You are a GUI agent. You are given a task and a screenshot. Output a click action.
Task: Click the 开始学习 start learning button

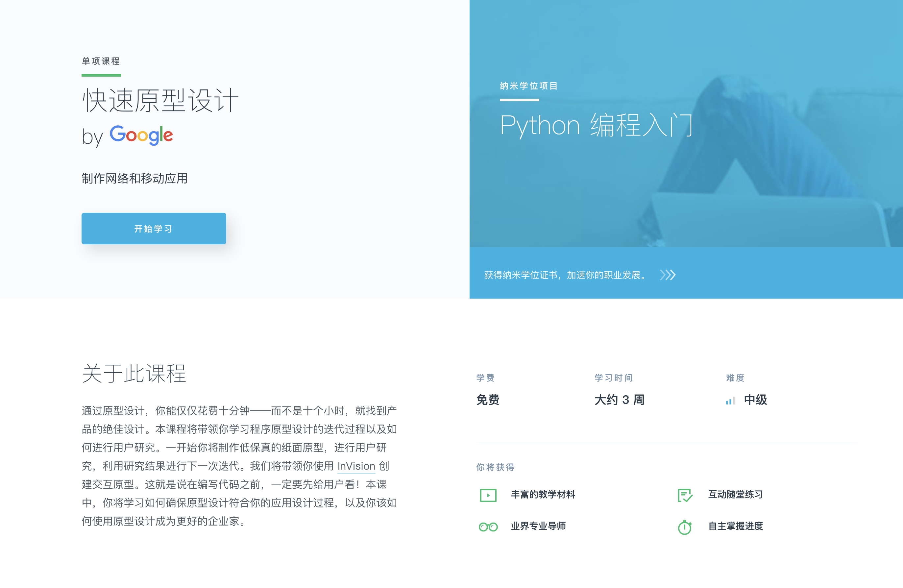pos(154,228)
